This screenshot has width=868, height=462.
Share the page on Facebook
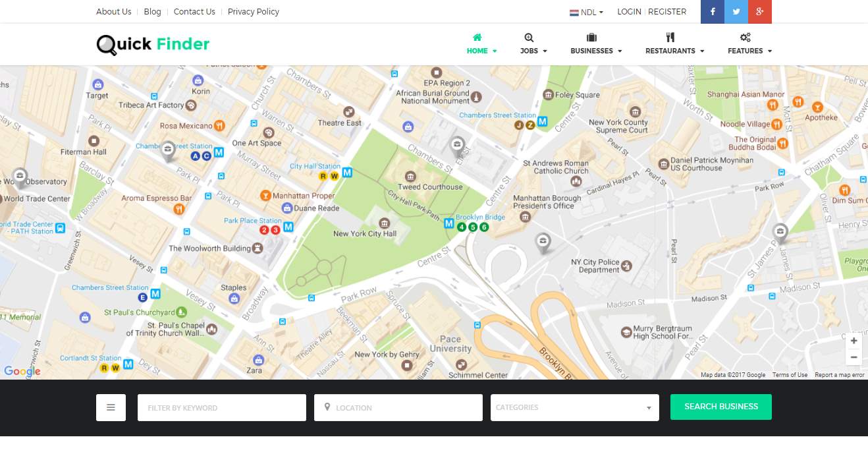pos(712,11)
